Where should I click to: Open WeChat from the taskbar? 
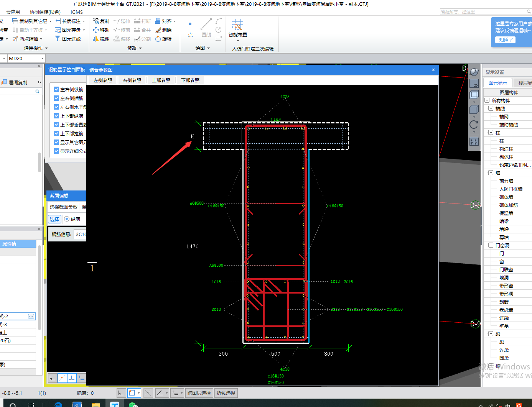point(133,405)
